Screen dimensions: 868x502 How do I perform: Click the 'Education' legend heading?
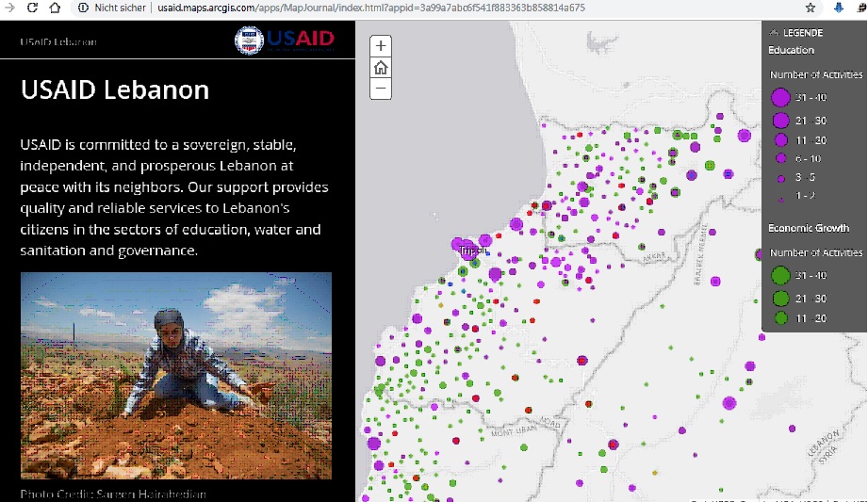tap(791, 50)
